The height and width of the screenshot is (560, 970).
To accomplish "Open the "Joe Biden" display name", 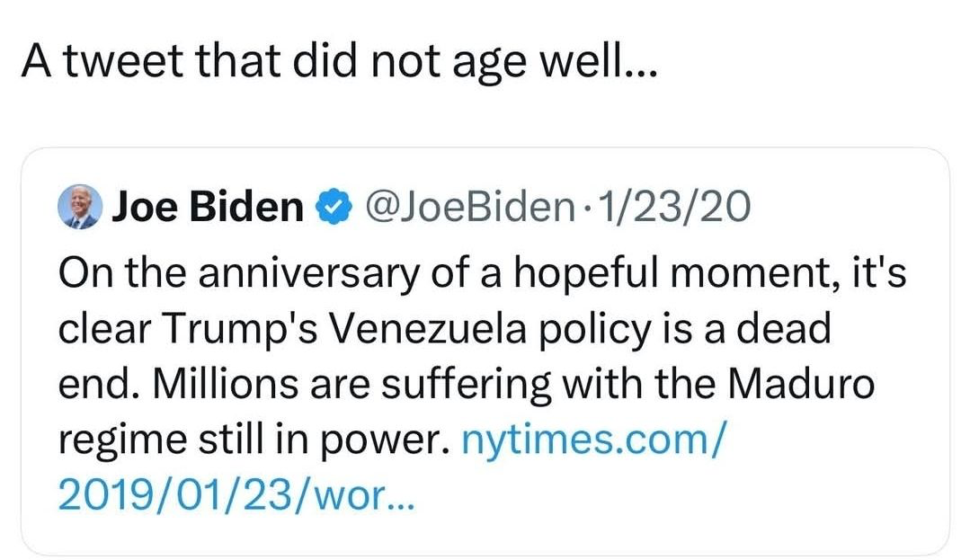I will point(208,209).
